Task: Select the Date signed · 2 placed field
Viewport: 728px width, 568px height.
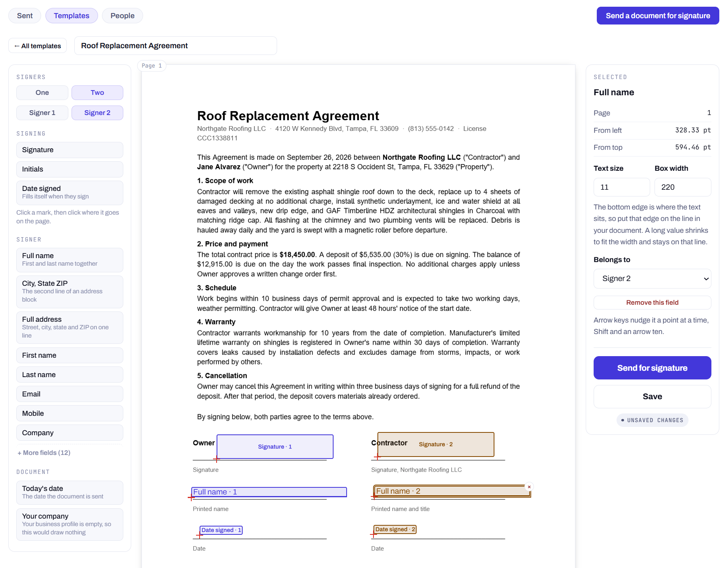Action: coord(395,529)
